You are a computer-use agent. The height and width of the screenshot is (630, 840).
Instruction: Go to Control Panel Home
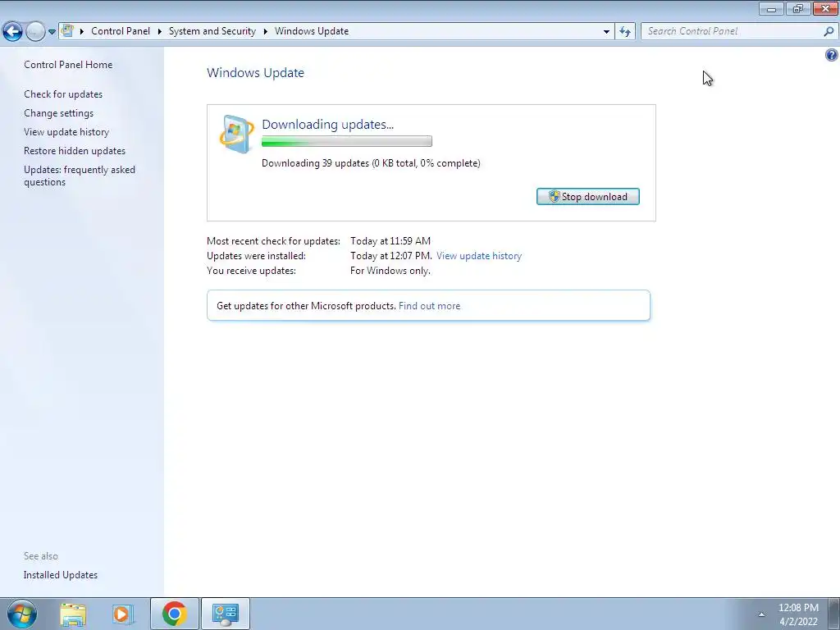click(68, 65)
